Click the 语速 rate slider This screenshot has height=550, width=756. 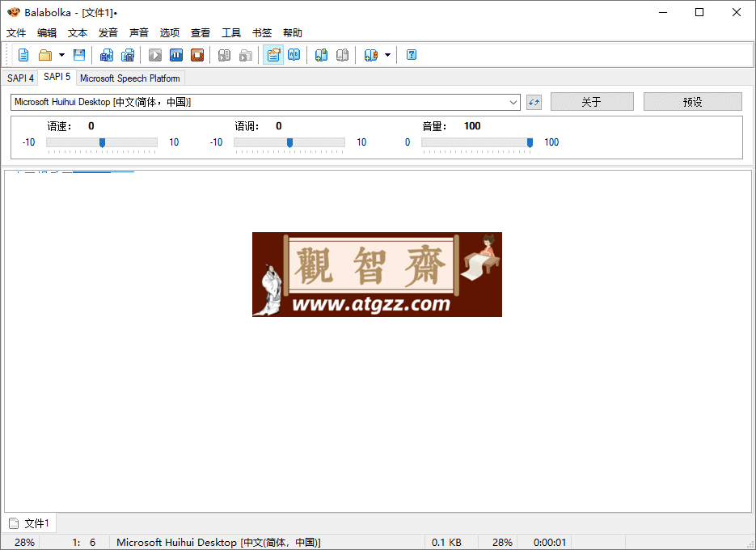[102, 142]
